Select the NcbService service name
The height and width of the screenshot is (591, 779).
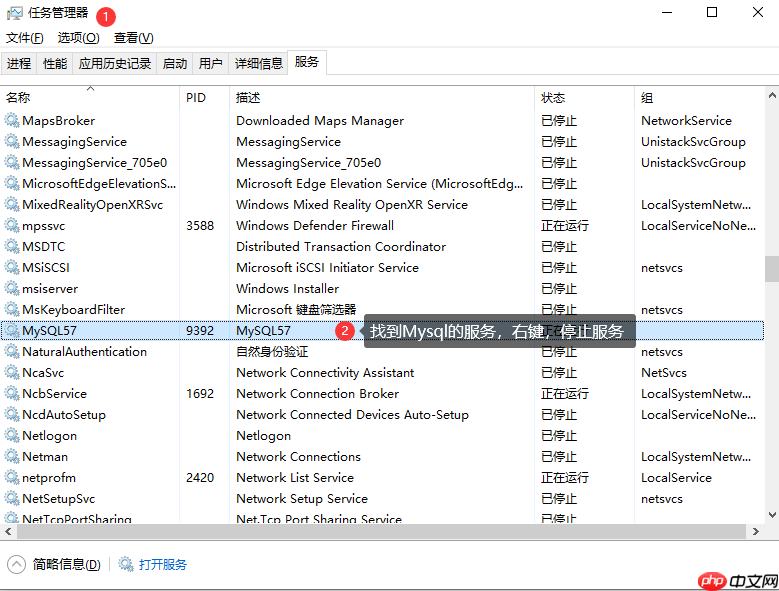click(x=55, y=394)
